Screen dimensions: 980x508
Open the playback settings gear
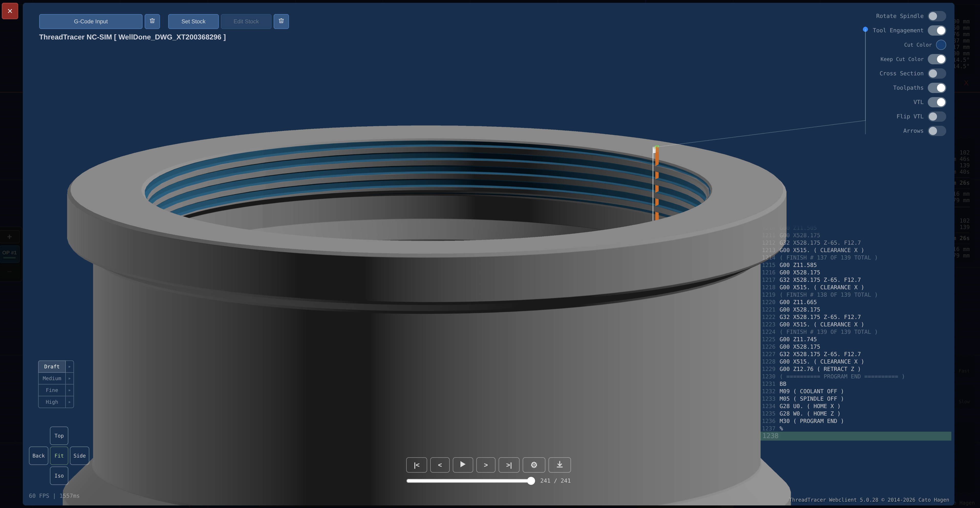click(534, 465)
